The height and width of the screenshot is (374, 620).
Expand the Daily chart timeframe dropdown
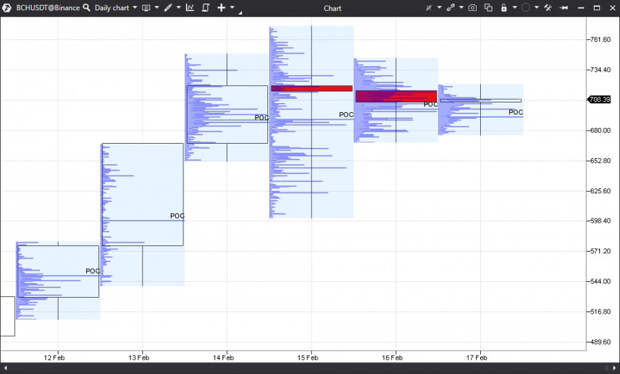coord(135,8)
